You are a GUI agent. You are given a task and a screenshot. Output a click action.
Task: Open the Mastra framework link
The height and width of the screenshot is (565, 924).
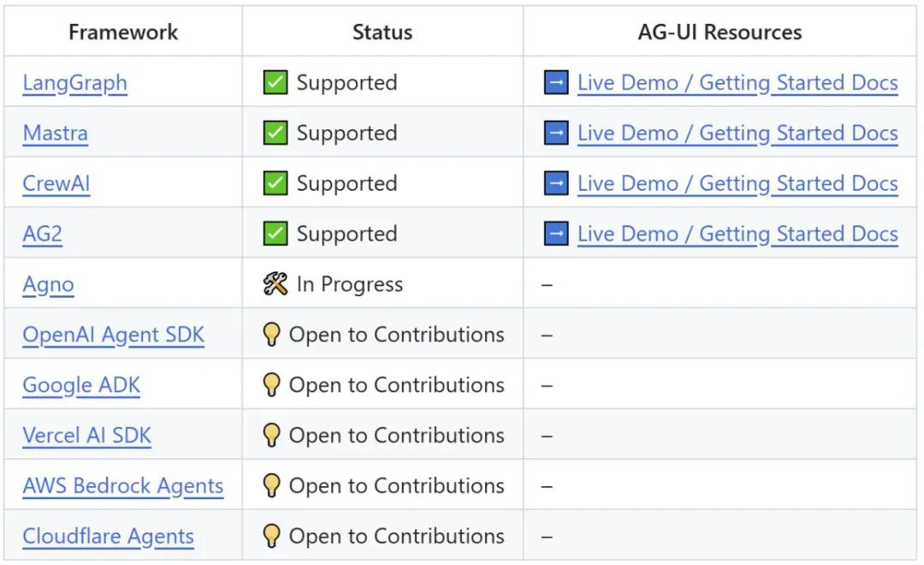(55, 134)
